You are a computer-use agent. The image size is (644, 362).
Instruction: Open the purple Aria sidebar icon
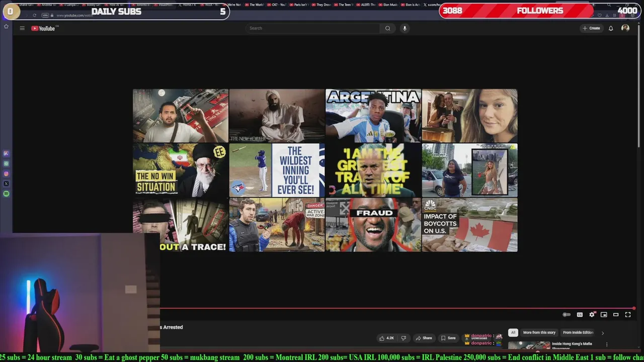pyautogui.click(x=6, y=153)
